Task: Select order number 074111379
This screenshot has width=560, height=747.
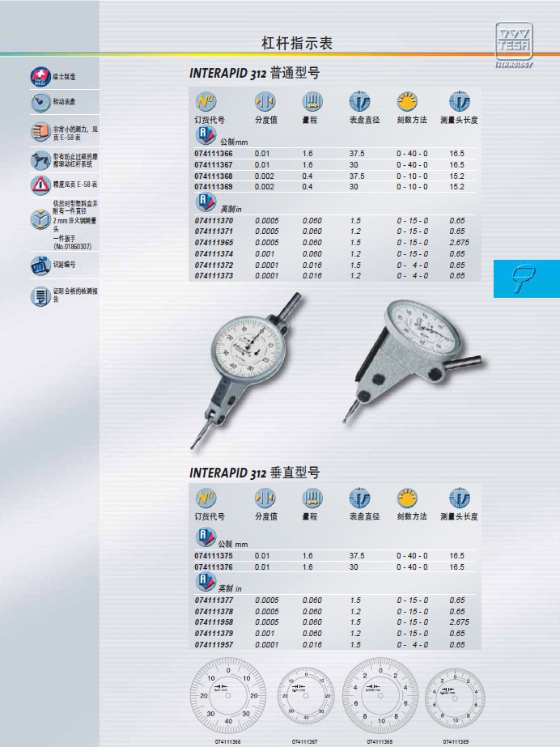Action: coord(214,634)
